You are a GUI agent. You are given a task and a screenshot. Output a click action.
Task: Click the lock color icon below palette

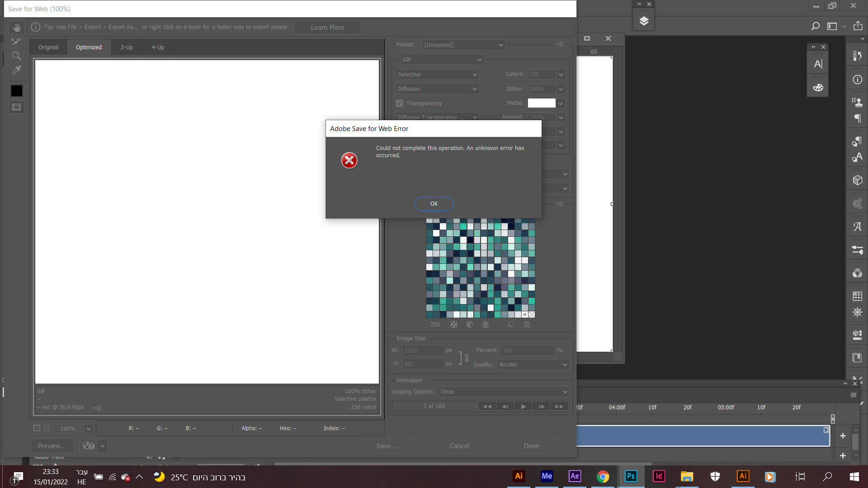pos(486,324)
